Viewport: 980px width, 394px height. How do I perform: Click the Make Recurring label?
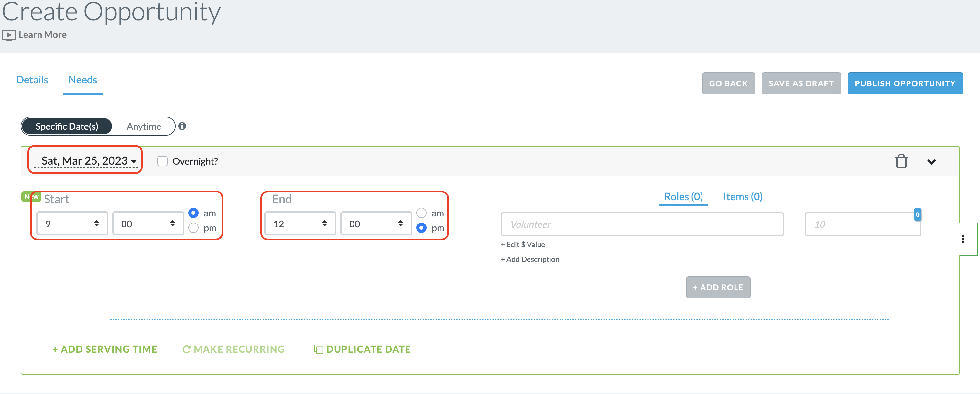[239, 349]
